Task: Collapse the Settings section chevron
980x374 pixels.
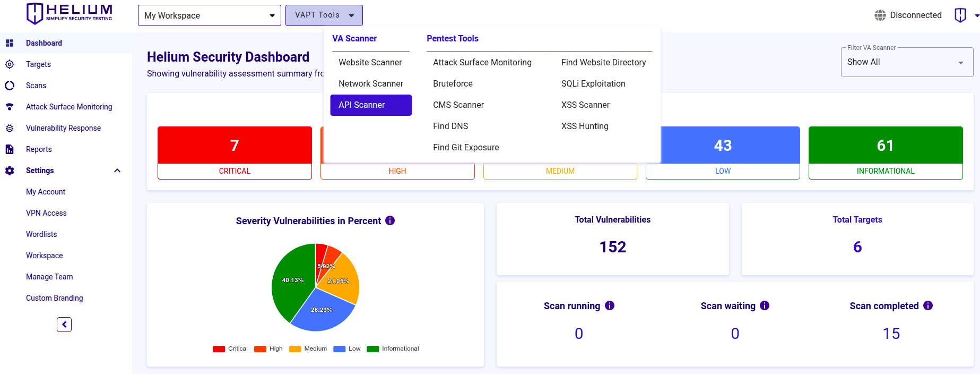Action: 117,171
